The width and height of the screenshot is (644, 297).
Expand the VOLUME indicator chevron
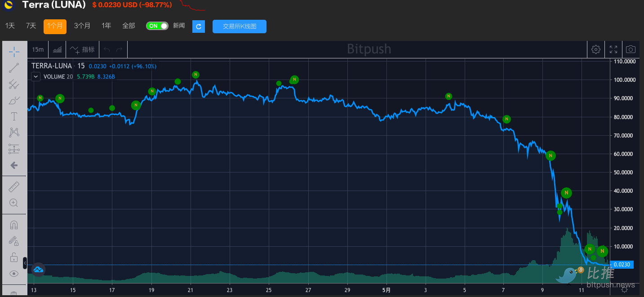point(36,76)
